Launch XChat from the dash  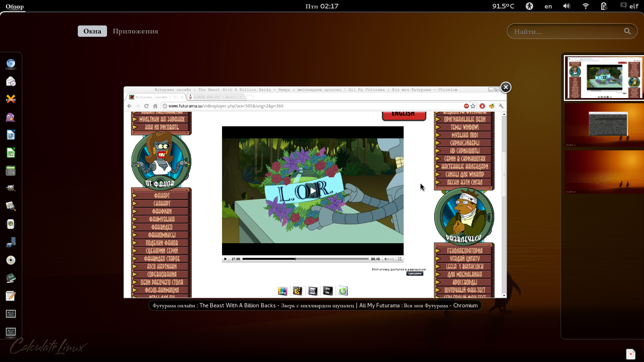pyautogui.click(x=10, y=99)
